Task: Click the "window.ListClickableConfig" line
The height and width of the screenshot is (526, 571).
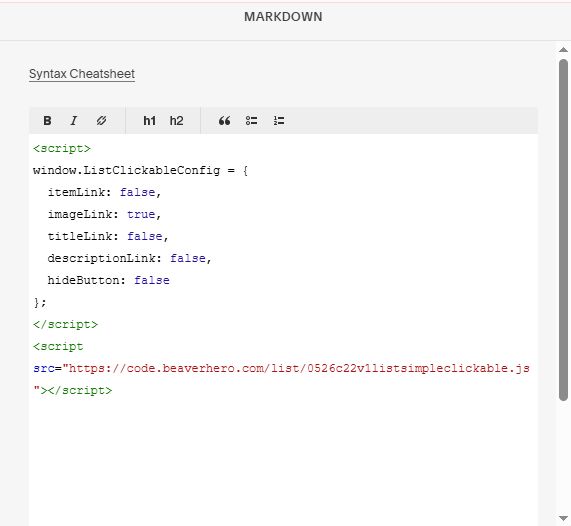Action: 141,170
